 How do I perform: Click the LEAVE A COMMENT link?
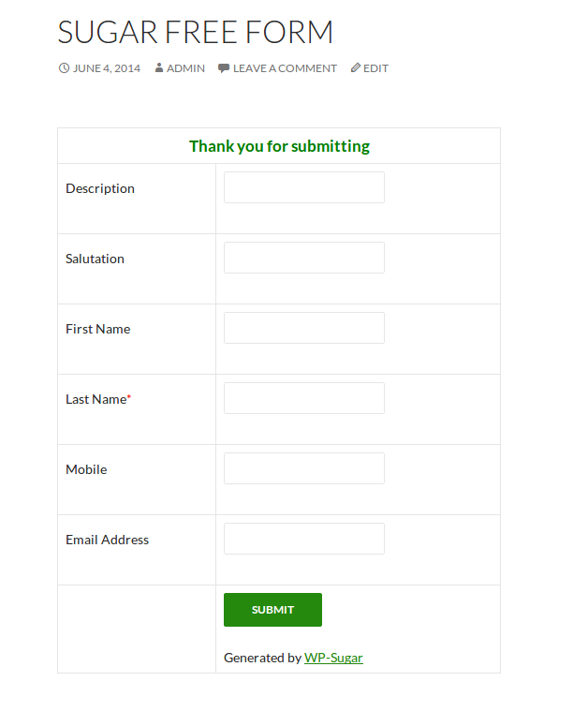pos(285,68)
